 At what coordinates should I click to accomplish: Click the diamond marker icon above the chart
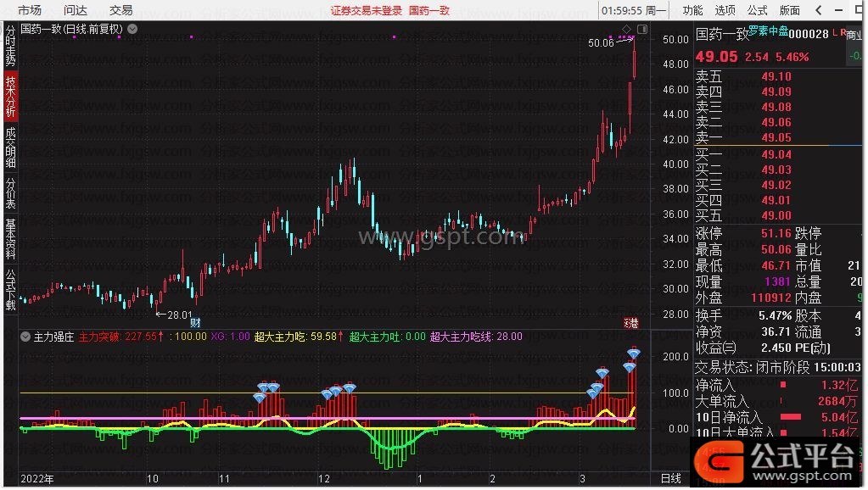pos(626,29)
